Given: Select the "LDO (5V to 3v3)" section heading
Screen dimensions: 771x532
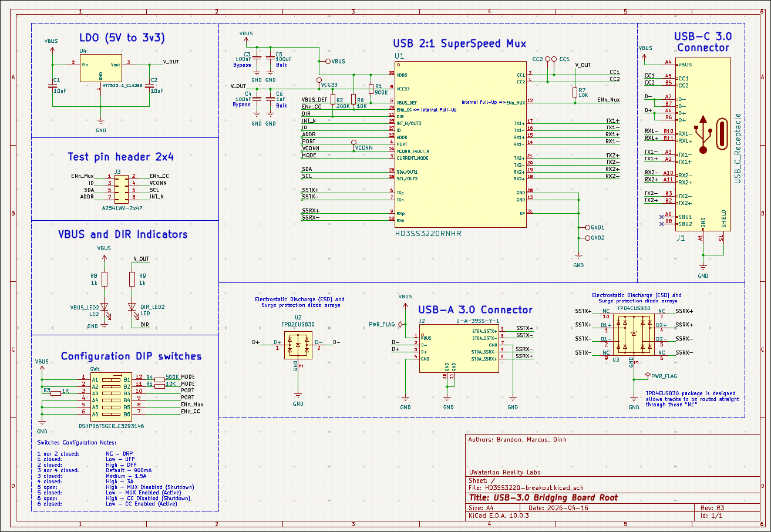Looking at the screenshot, I should pos(122,38).
